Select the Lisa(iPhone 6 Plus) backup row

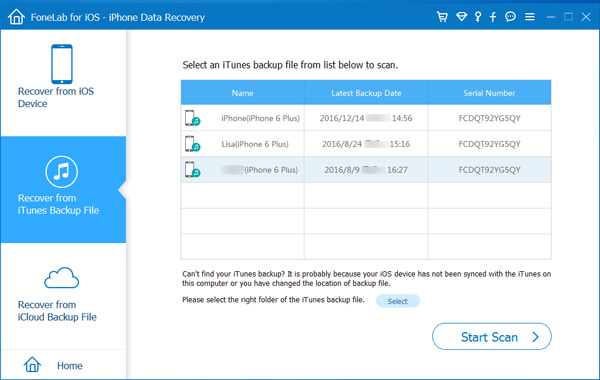(x=366, y=144)
